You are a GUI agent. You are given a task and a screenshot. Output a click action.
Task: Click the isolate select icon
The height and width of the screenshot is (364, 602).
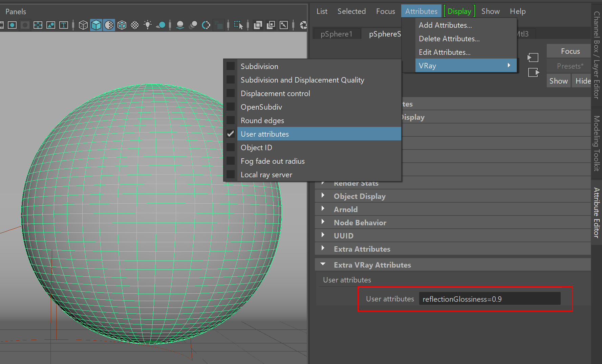[238, 25]
